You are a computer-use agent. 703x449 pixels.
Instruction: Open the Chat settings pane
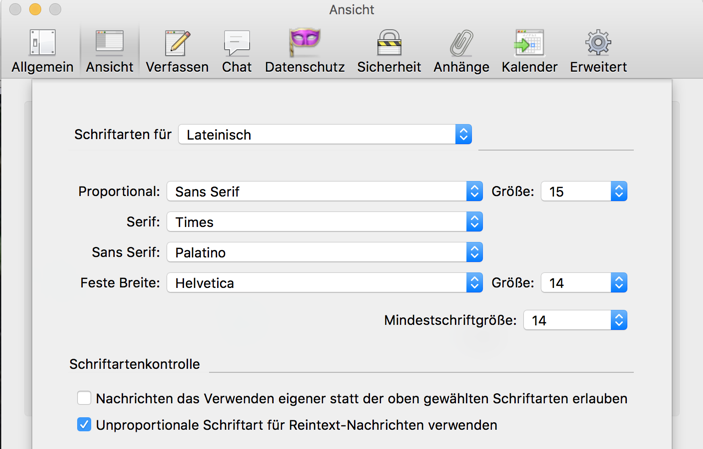[x=236, y=51]
